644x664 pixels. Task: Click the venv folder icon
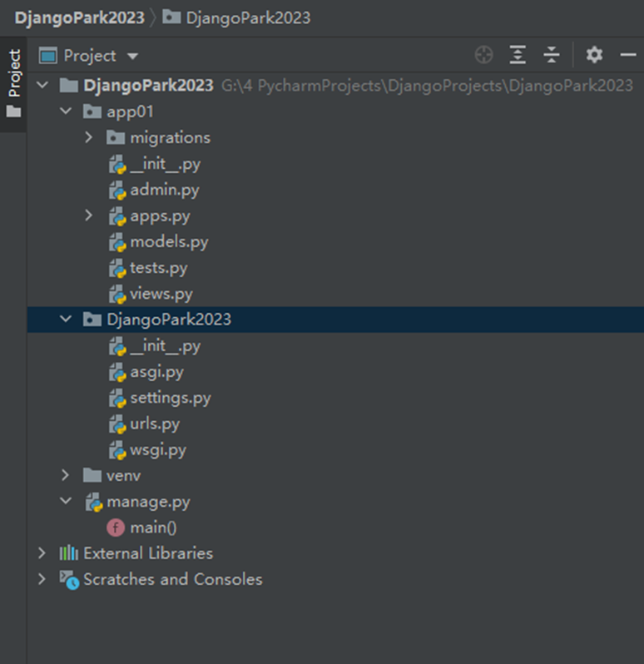pos(92,476)
